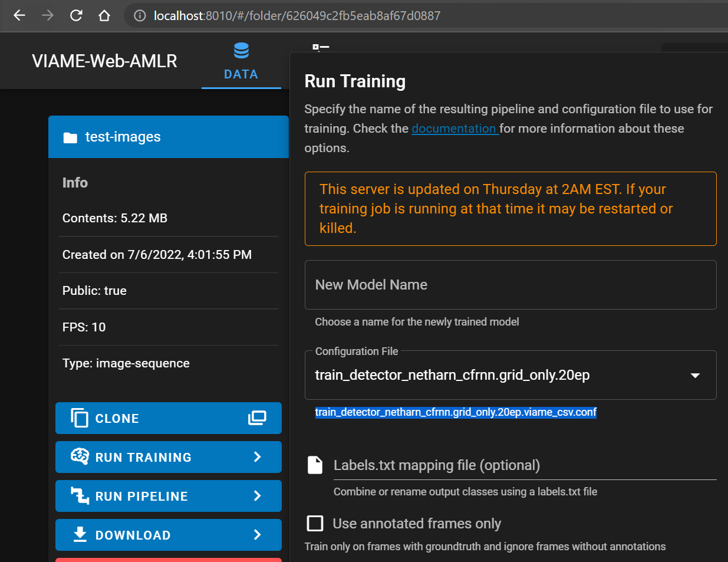Click the file icon beside Labels.txt field
Viewport: 728px width, 562px height.
315,465
